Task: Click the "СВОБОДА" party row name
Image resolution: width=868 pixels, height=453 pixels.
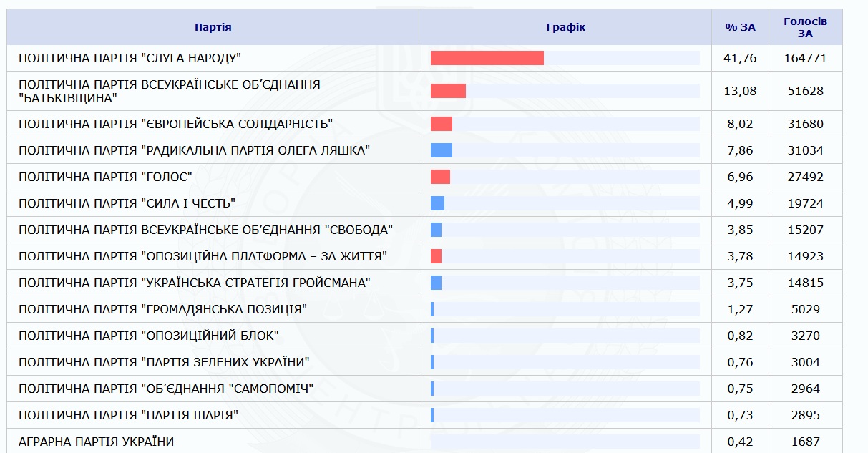Action: pyautogui.click(x=205, y=230)
